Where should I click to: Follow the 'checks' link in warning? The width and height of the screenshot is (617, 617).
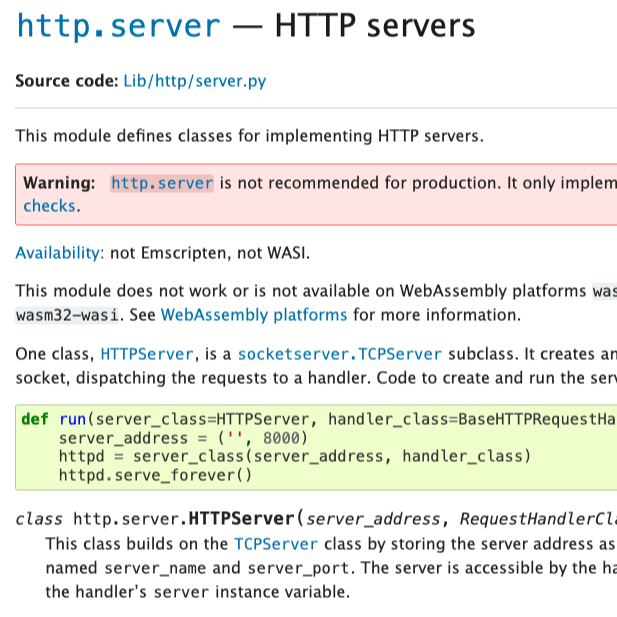pyautogui.click(x=50, y=206)
